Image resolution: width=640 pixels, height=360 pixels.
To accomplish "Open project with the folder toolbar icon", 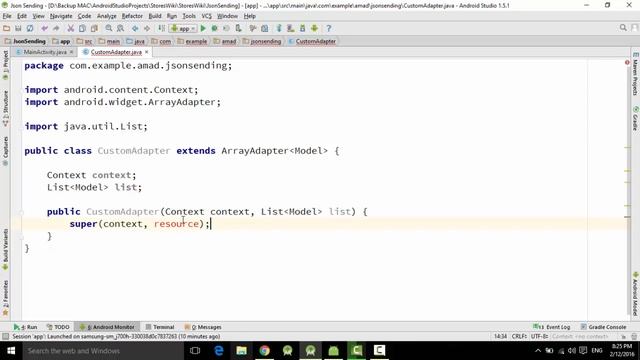I will (6, 28).
